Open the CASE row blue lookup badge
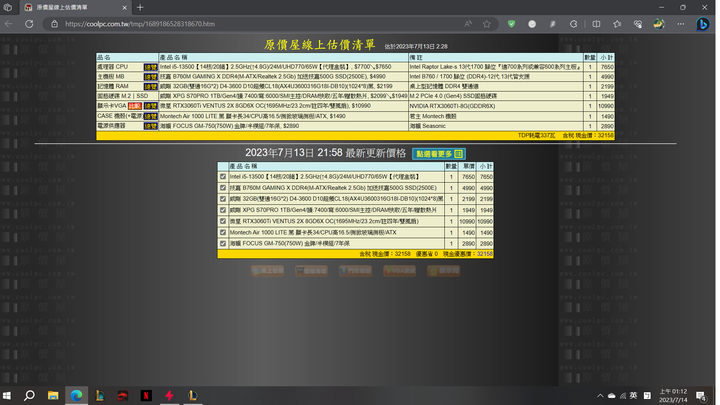Screen dimensions: 720x405 (x=150, y=116)
